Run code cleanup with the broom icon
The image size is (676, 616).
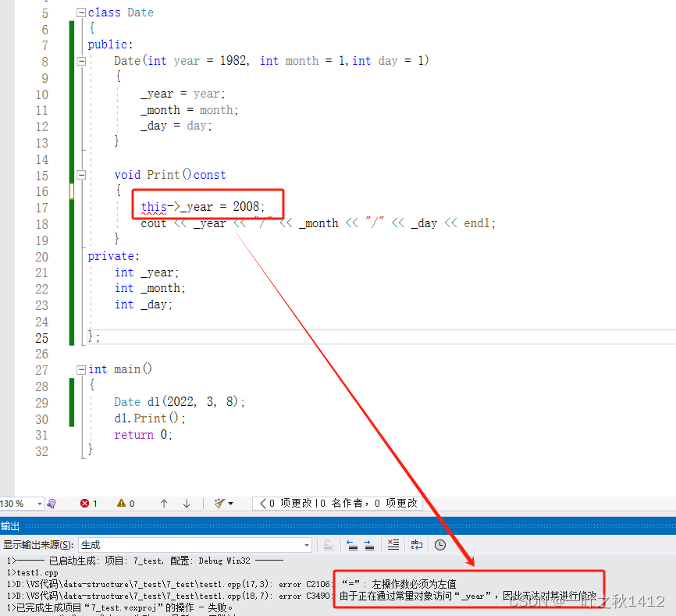[x=219, y=504]
